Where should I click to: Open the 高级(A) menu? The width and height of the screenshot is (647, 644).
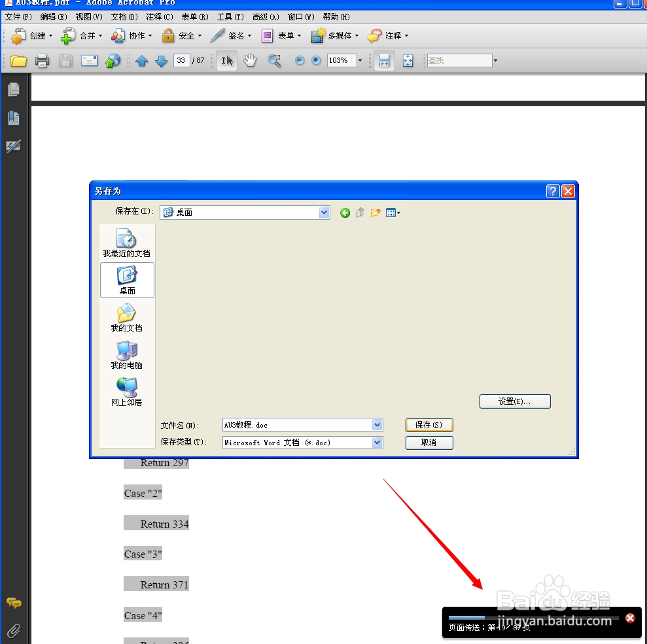[266, 17]
